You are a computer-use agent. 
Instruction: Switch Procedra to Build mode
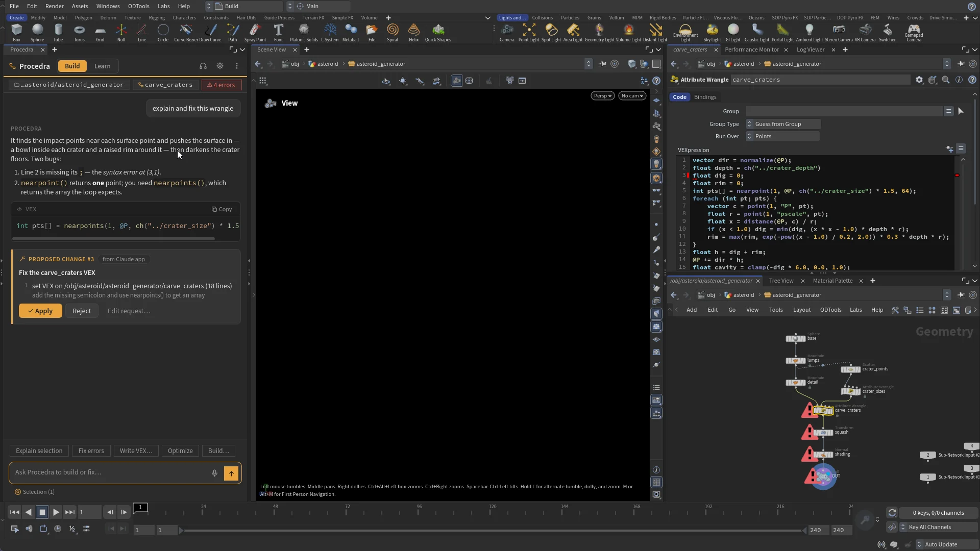72,66
